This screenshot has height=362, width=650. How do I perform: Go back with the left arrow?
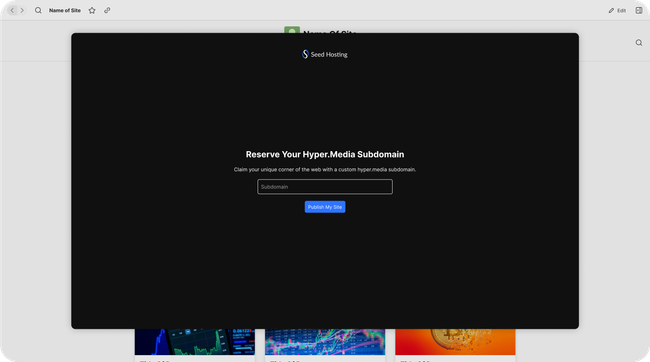[x=12, y=10]
